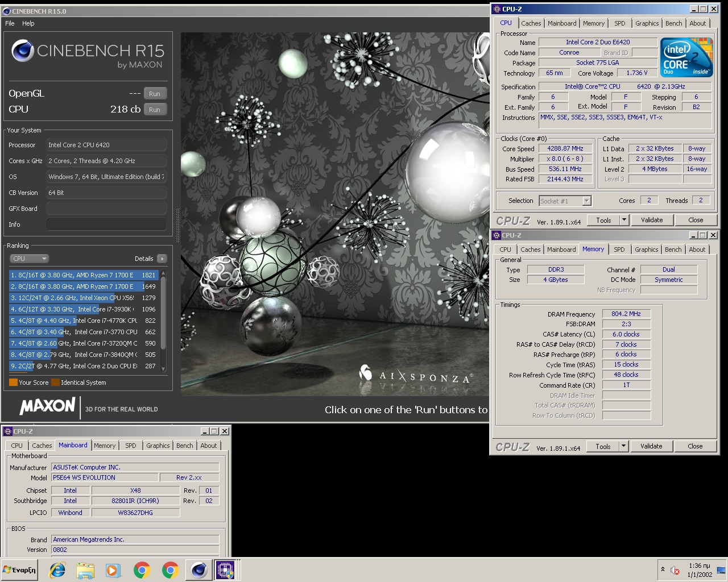The height and width of the screenshot is (582, 728).
Task: Select ranking row Core i7-3770
Action: [x=84, y=332]
